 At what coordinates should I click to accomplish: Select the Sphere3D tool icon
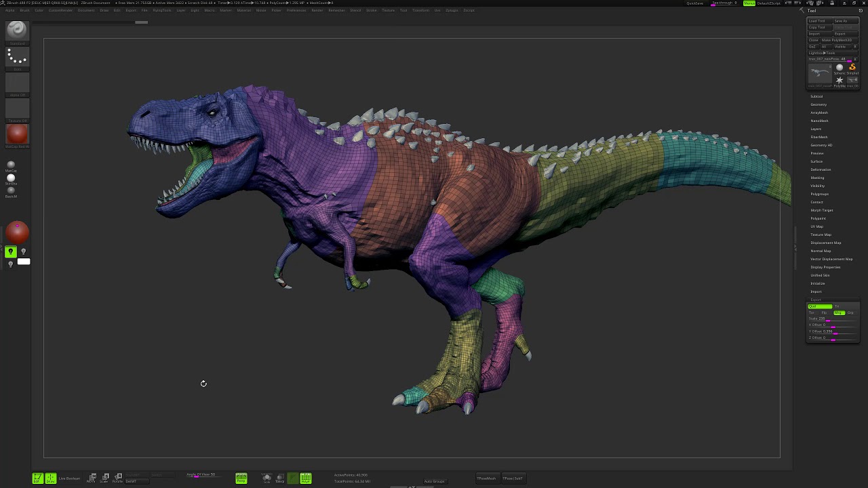pos(840,68)
